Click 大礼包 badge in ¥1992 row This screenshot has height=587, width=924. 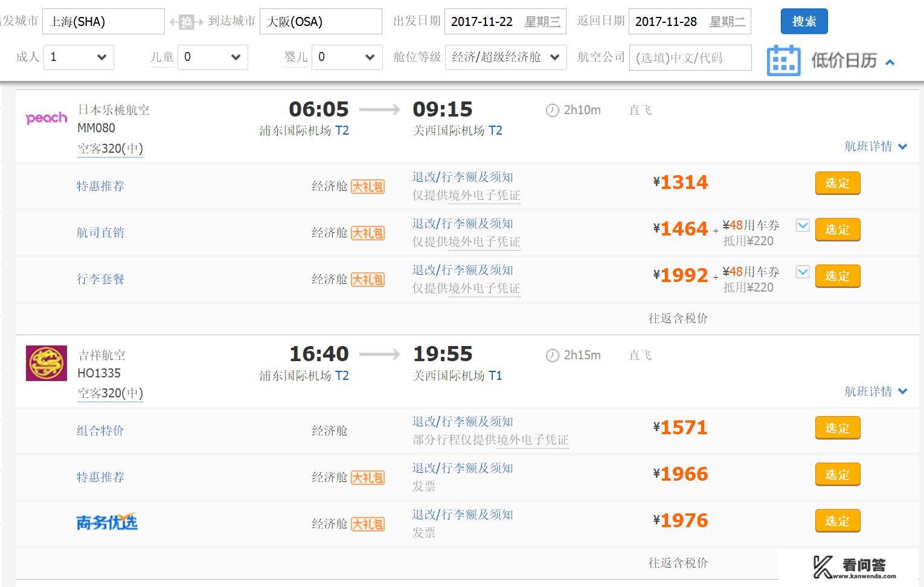pyautogui.click(x=368, y=280)
